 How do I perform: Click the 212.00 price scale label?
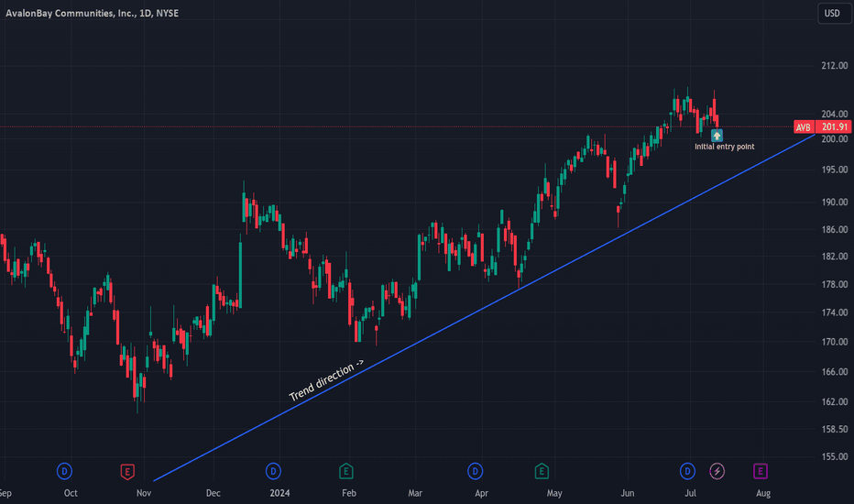click(x=835, y=66)
